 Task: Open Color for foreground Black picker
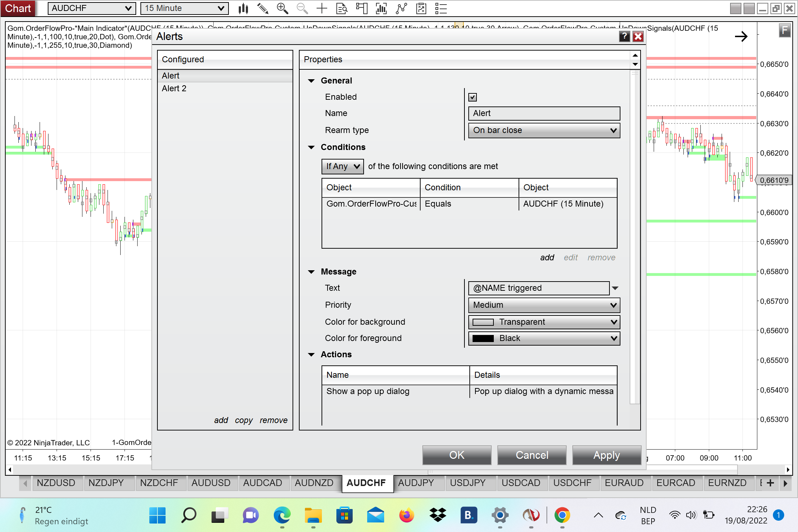(x=544, y=338)
